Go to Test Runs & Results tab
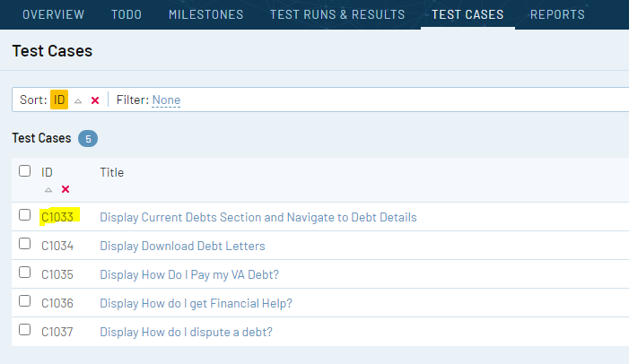The height and width of the screenshot is (364, 629). tap(337, 14)
